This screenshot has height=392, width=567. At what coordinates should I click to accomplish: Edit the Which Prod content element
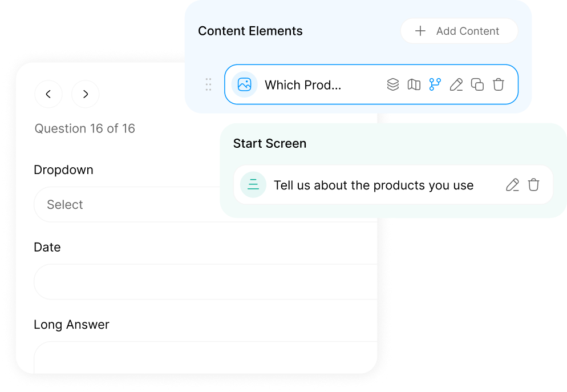point(456,84)
